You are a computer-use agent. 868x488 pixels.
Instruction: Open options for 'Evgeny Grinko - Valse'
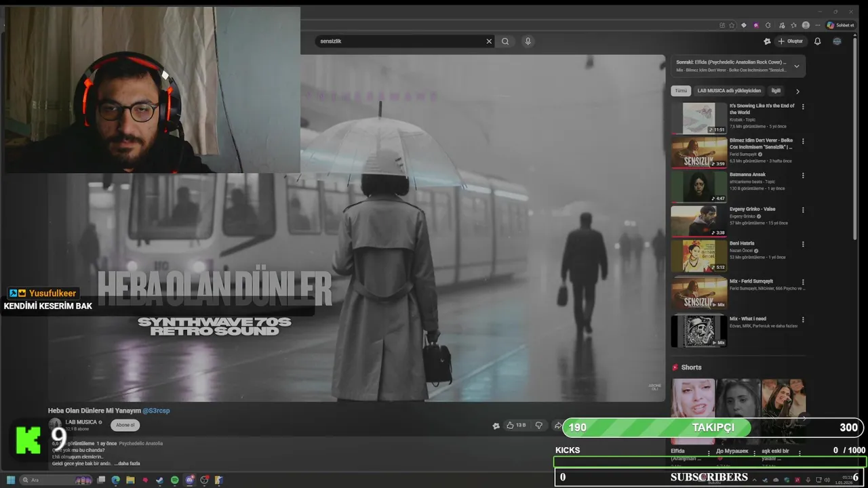(x=803, y=209)
